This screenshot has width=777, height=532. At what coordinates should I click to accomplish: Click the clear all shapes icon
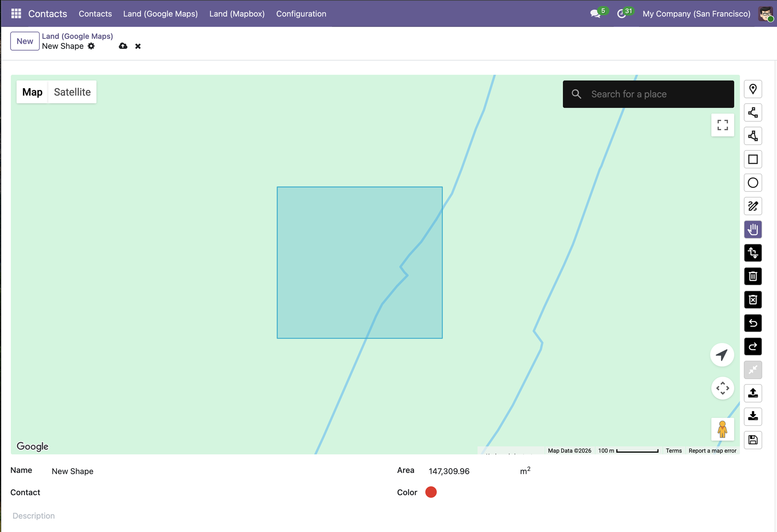pyautogui.click(x=753, y=300)
